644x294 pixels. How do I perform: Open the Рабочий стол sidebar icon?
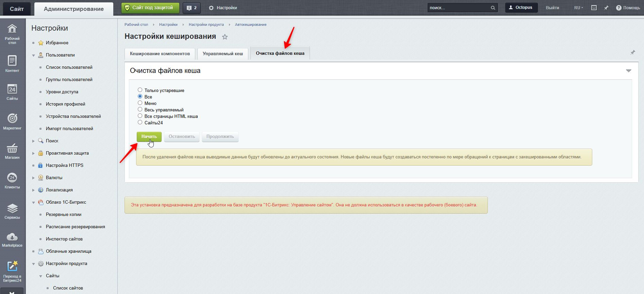12,29
